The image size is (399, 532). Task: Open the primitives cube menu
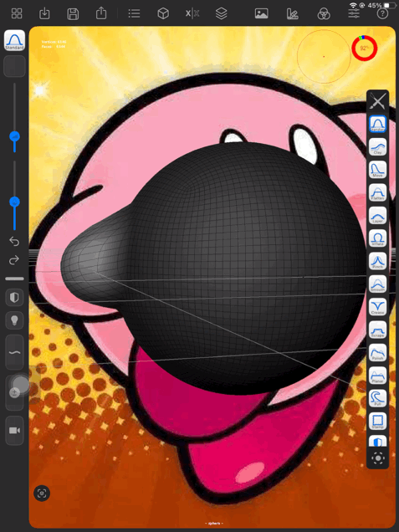click(163, 13)
